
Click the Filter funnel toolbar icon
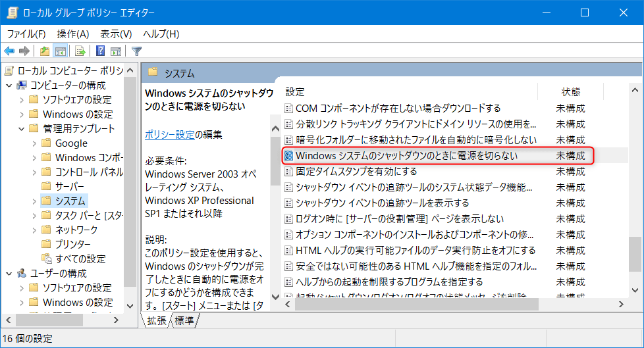(136, 51)
